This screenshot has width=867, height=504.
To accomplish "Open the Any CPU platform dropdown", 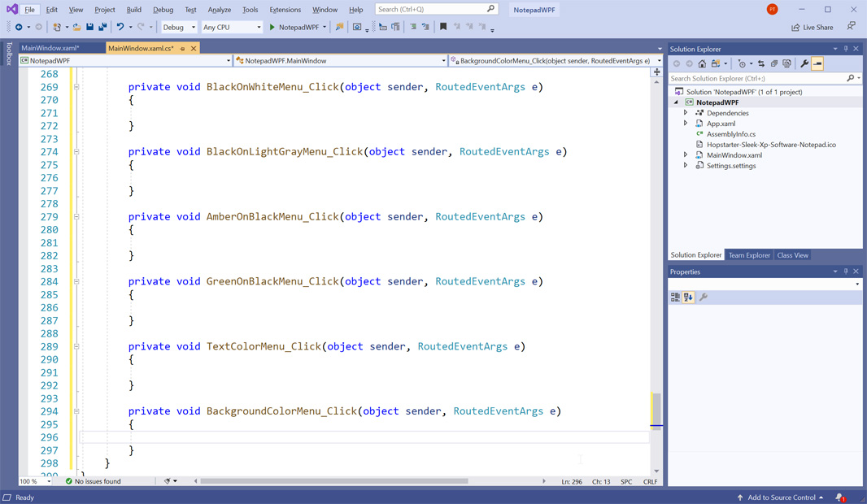I will click(x=232, y=27).
